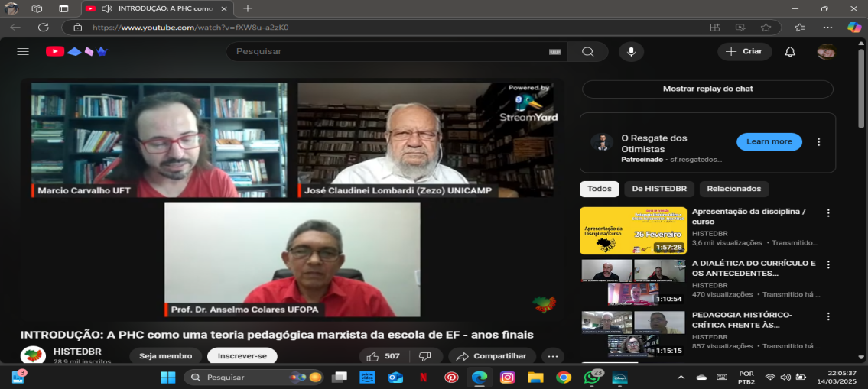Viewport: 868px width, 389px height.
Task: Open more actions menu beside Compartilhar
Action: (552, 356)
